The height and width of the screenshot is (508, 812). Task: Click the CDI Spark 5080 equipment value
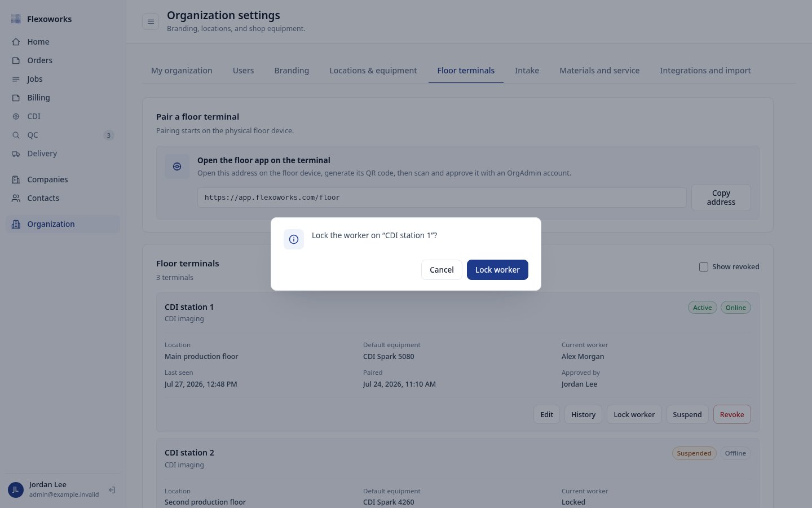tap(389, 357)
